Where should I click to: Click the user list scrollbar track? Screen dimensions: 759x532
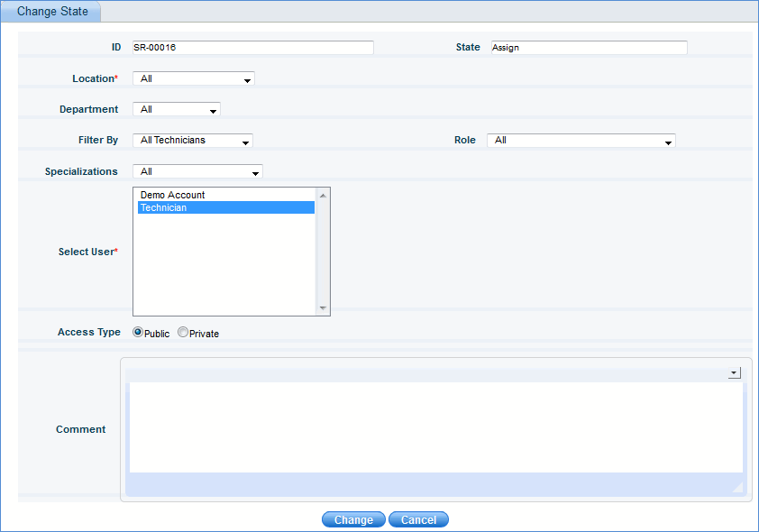[x=323, y=252]
